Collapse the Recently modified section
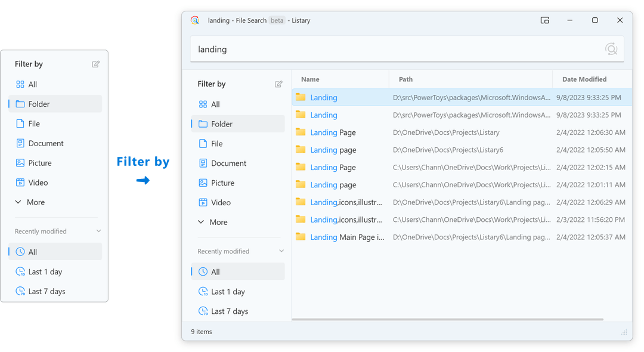Screen dimensions: 644x352 [281, 251]
